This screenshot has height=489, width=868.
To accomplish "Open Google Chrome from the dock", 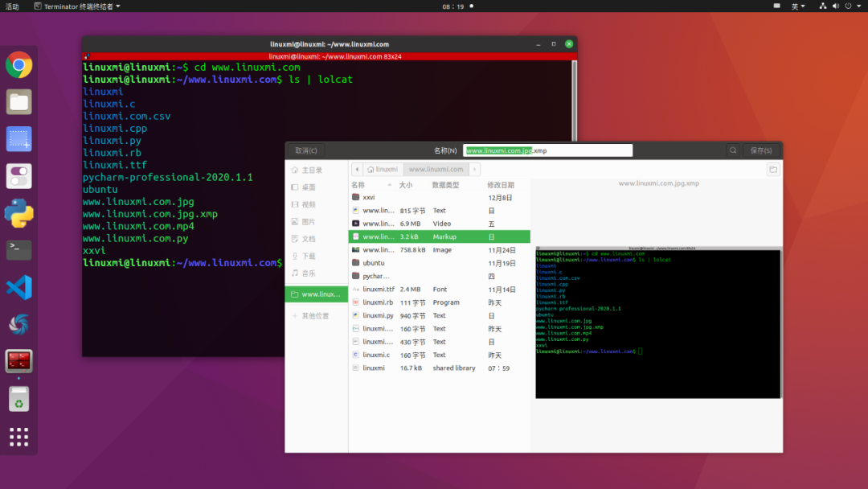I will tap(18, 64).
